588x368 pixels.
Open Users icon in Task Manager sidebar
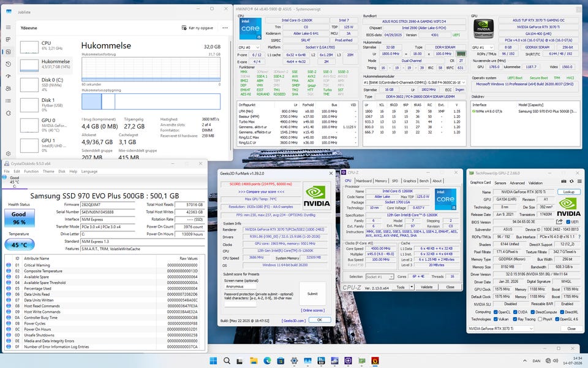[8, 88]
